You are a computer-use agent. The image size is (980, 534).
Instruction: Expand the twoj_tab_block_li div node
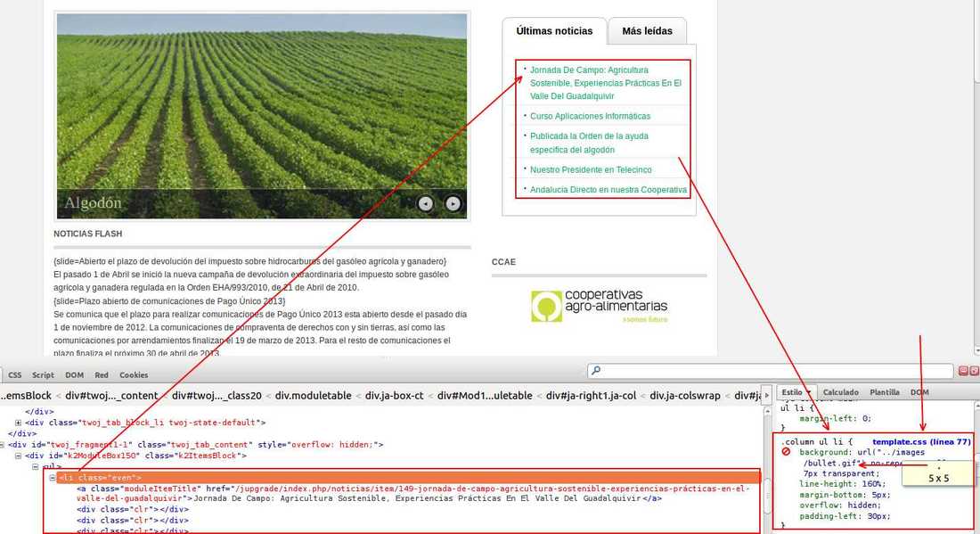pos(18,423)
